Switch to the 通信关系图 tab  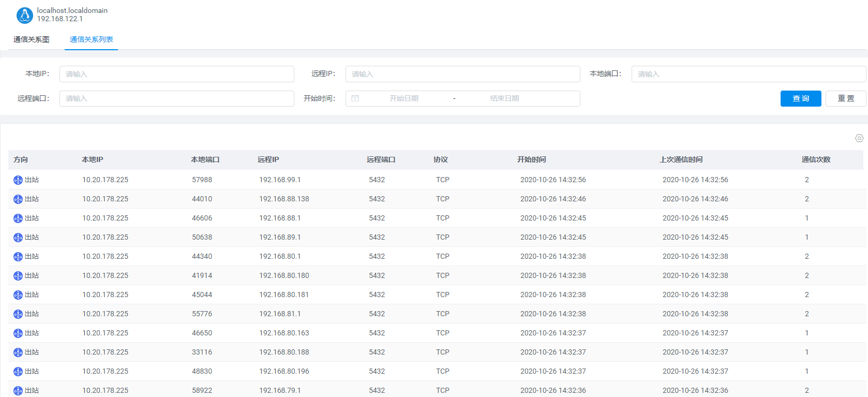[x=32, y=39]
